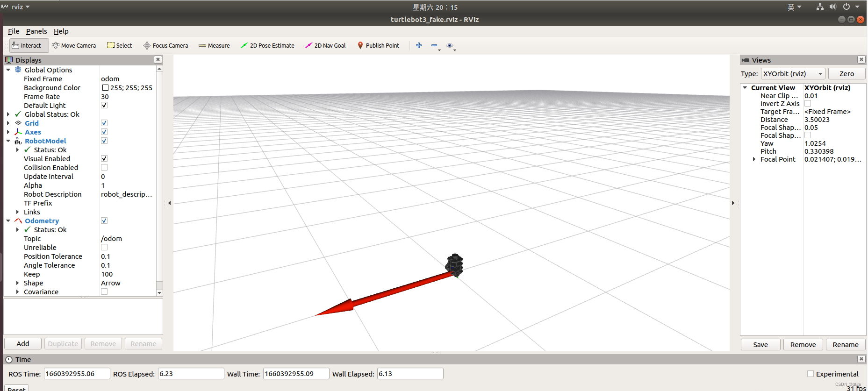
Task: Open the Panels menu
Action: pos(36,31)
